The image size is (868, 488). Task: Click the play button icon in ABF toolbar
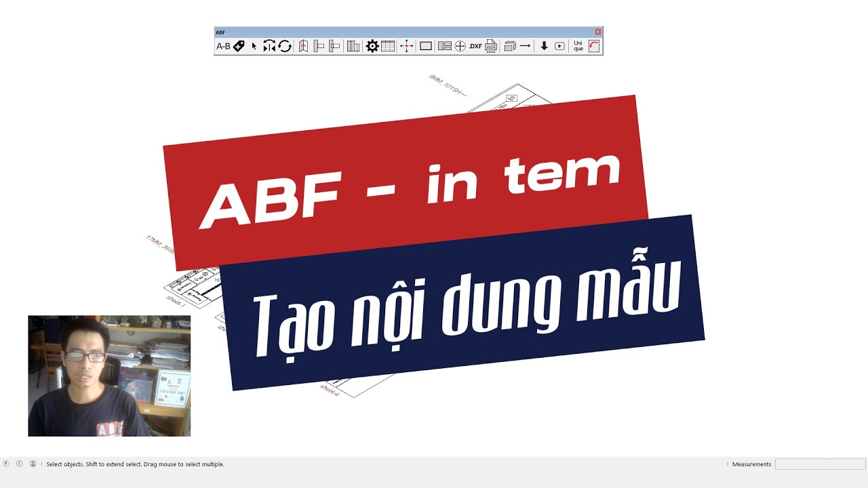coord(559,46)
